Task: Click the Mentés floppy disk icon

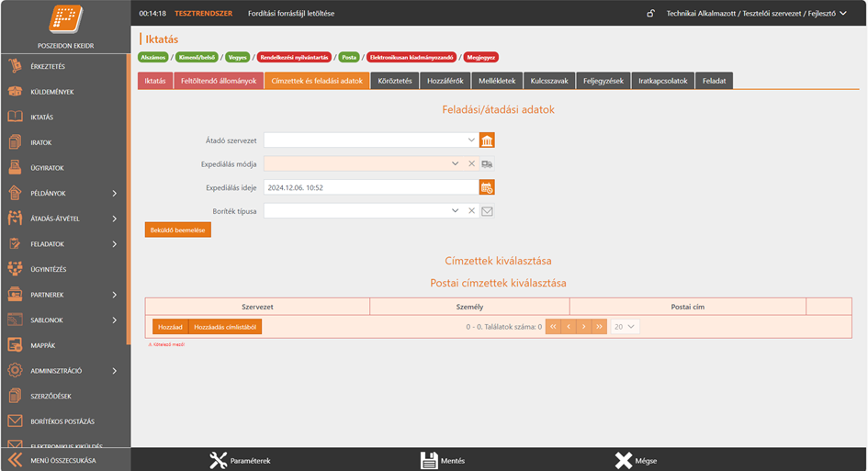Action: coord(429,461)
